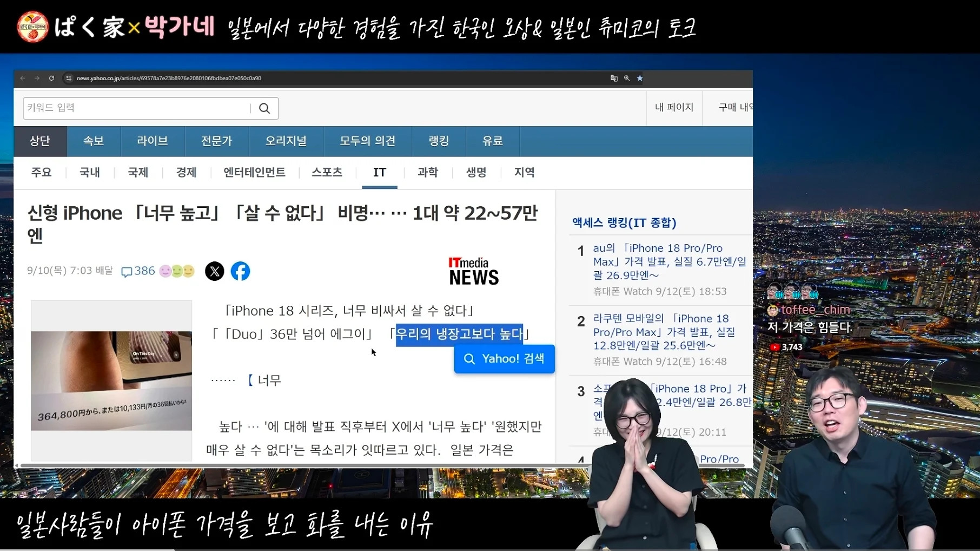The image size is (980, 551).
Task: Select the 국내 category
Action: click(90, 173)
